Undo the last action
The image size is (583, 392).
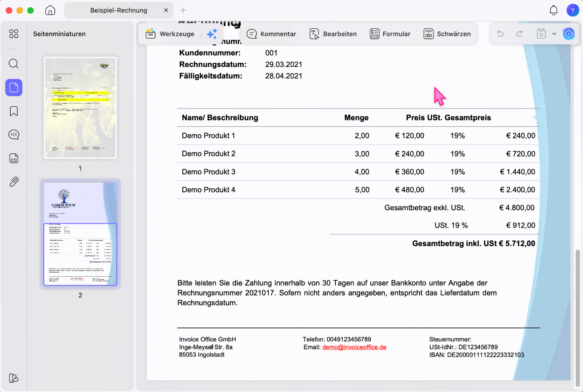pyautogui.click(x=500, y=34)
